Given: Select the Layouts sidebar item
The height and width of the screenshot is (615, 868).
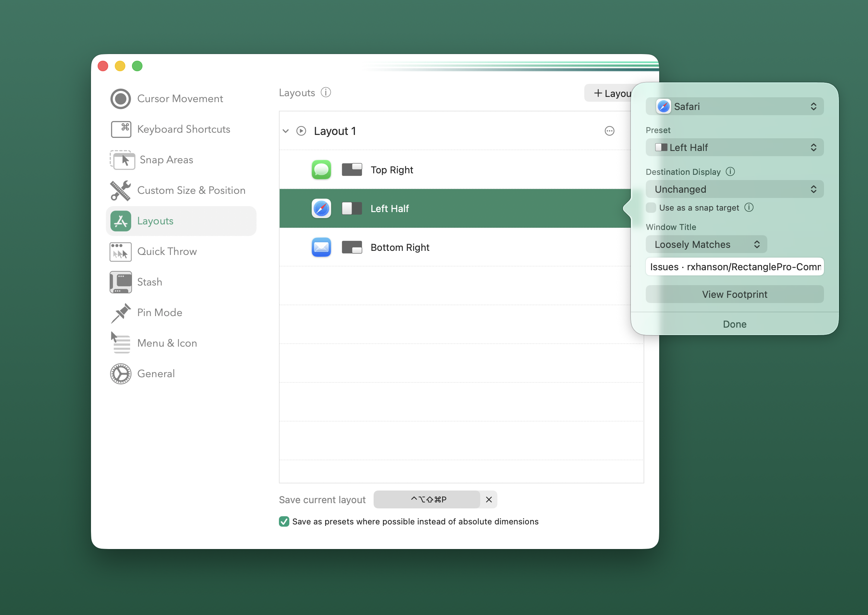Looking at the screenshot, I should (181, 221).
